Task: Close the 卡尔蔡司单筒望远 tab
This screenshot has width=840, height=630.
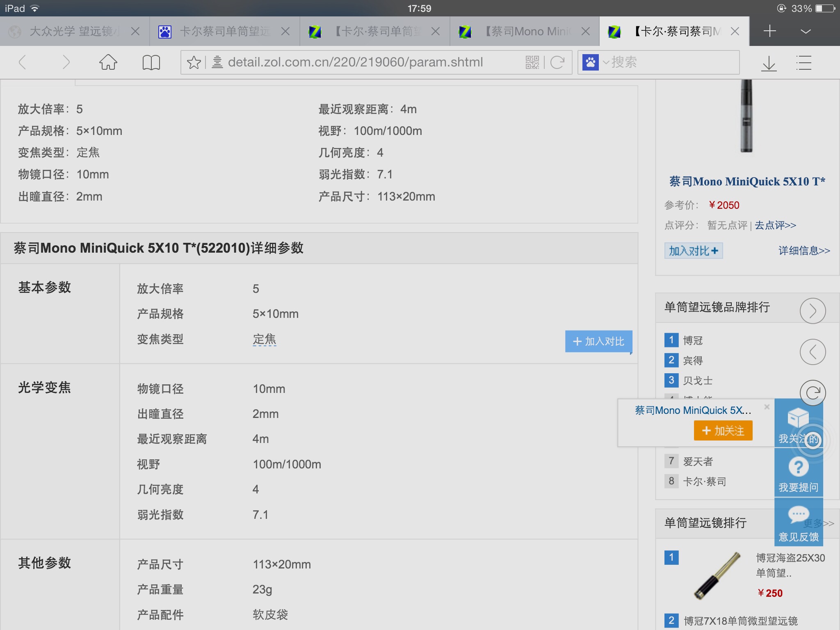Action: pos(285,31)
